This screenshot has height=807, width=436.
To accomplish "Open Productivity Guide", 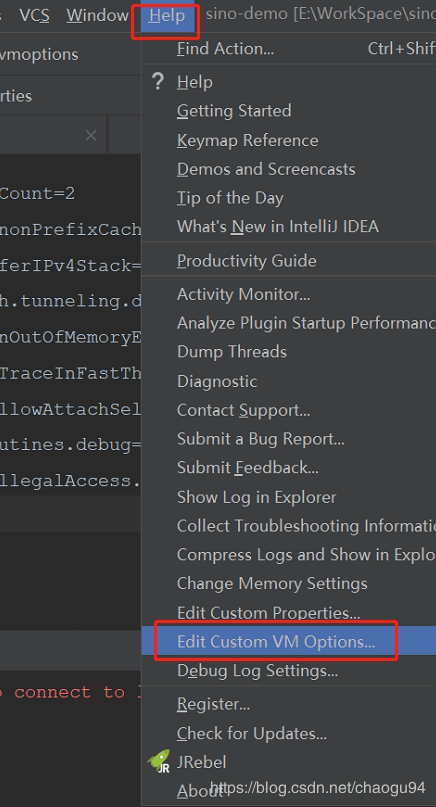I will 289,260.
